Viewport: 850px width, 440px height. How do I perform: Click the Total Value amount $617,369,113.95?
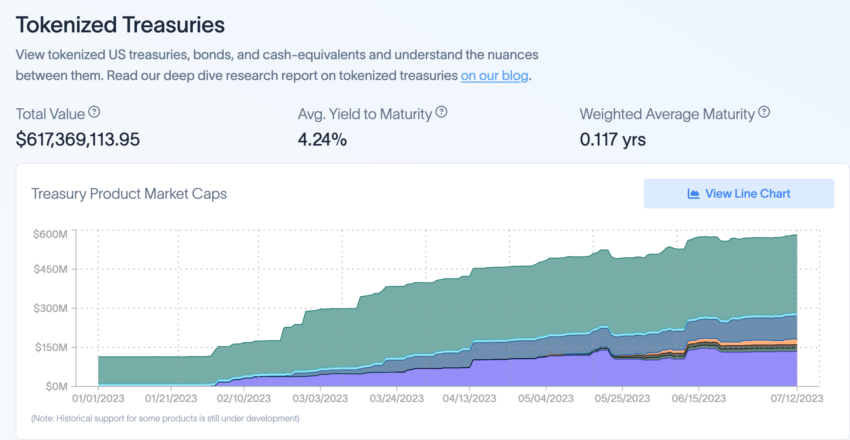(78, 140)
